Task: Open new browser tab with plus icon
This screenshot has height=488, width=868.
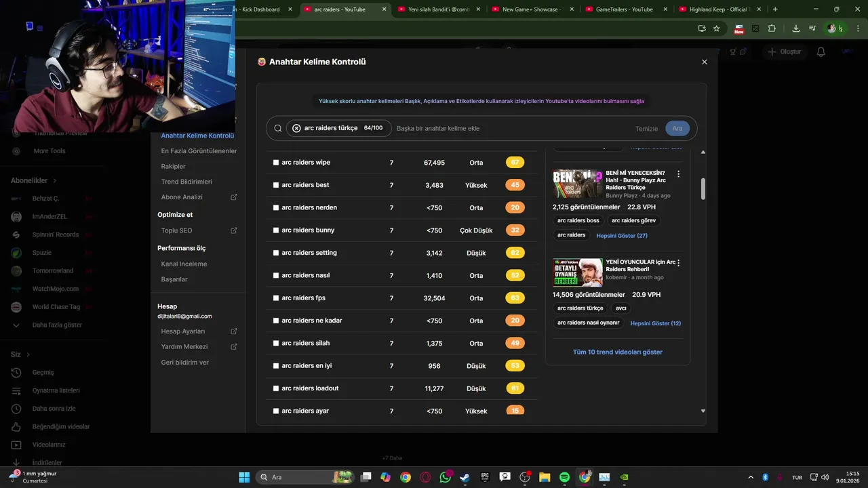Action: 775,9
